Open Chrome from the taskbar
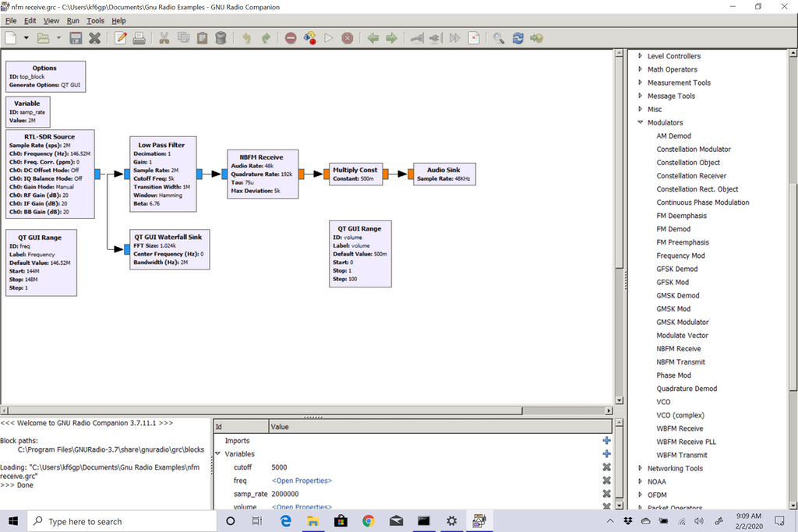798x532 pixels. (369, 521)
